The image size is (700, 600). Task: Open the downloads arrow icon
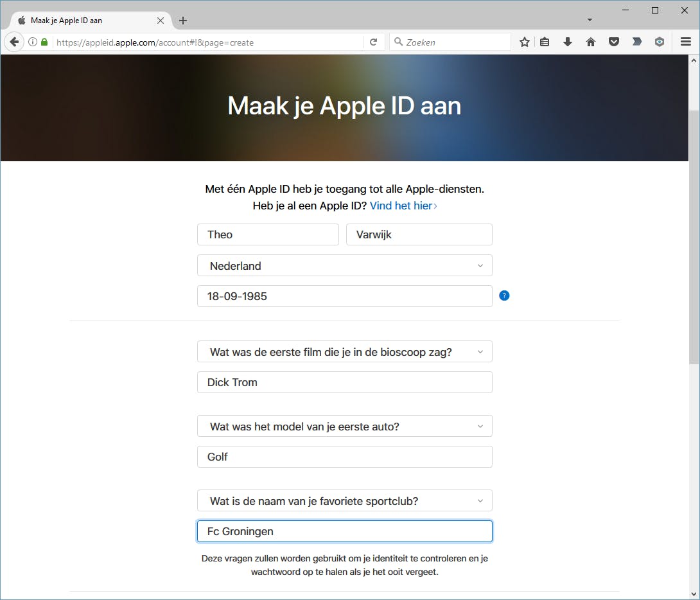(568, 42)
